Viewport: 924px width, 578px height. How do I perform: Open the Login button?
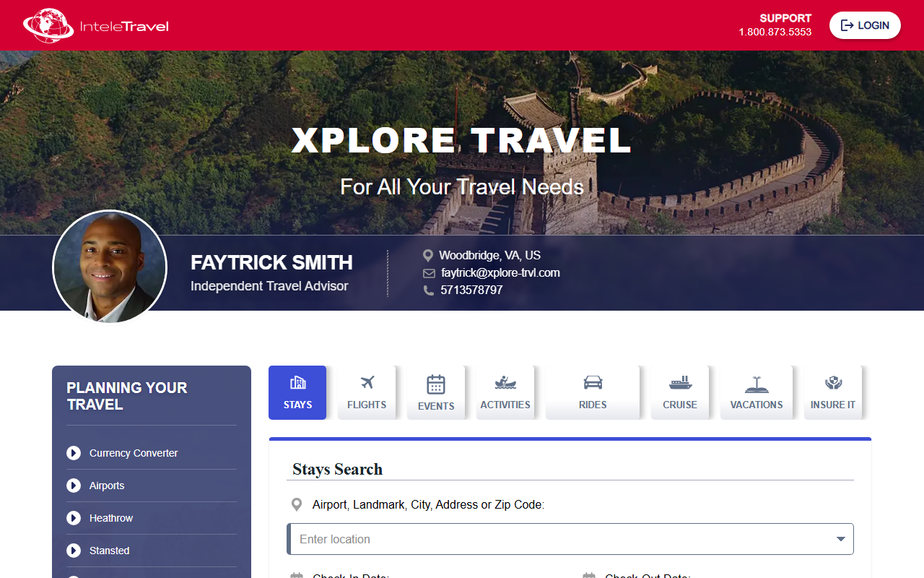click(865, 25)
